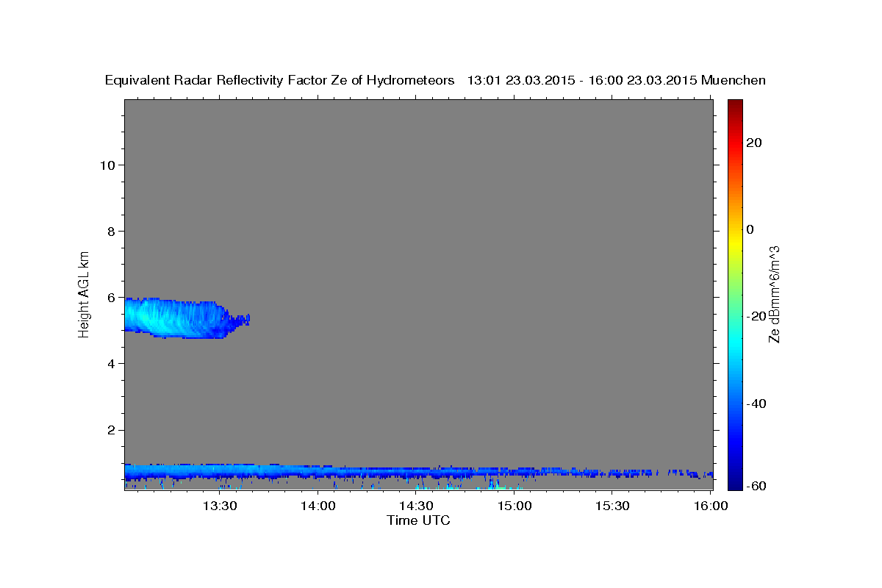
Task: Click the 13:30 time tick label
Action: [x=220, y=506]
